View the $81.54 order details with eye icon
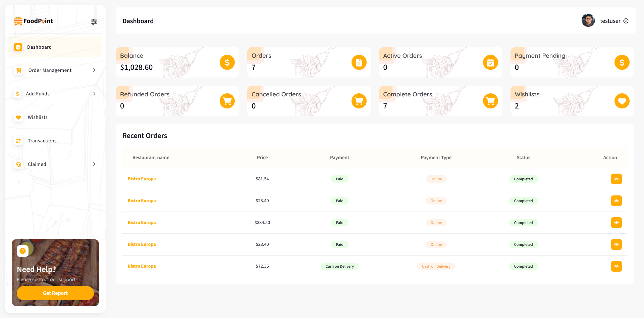Image resolution: width=644 pixels, height=318 pixels. [616, 179]
